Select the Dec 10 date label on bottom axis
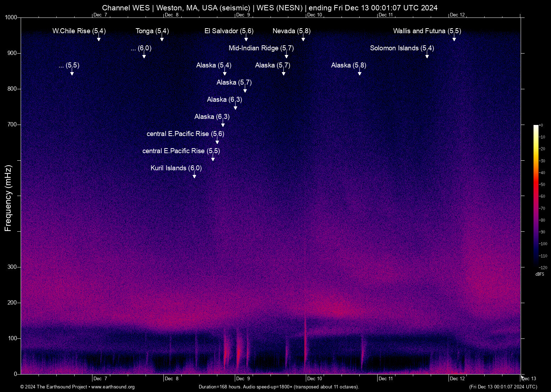Image resolution: width=551 pixels, height=392 pixels. (314, 378)
